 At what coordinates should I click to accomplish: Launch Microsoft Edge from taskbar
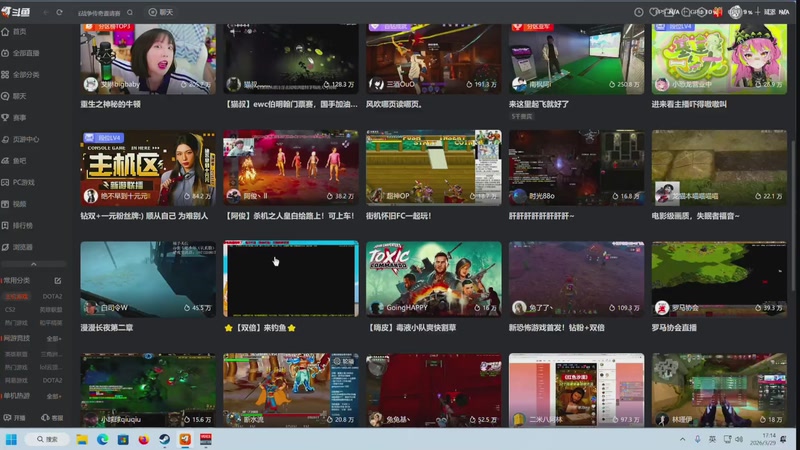pos(103,439)
